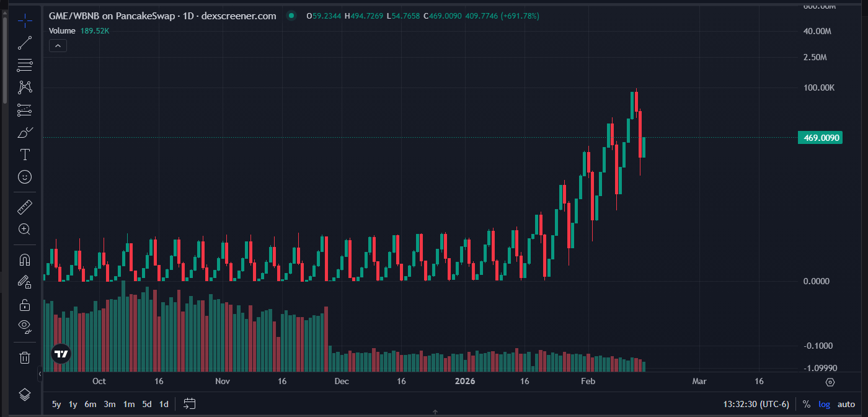Click the Volume indicator label
Screen dimensions: 868x417
click(62, 31)
